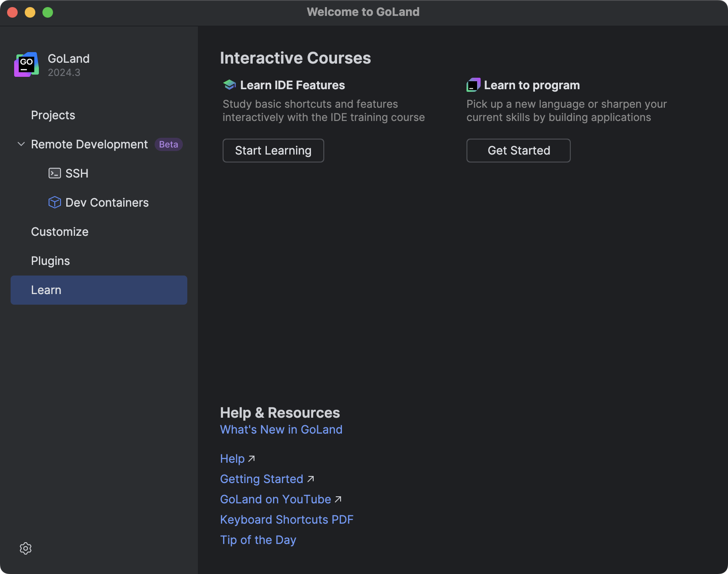Click the GoLand logo icon

click(x=27, y=64)
